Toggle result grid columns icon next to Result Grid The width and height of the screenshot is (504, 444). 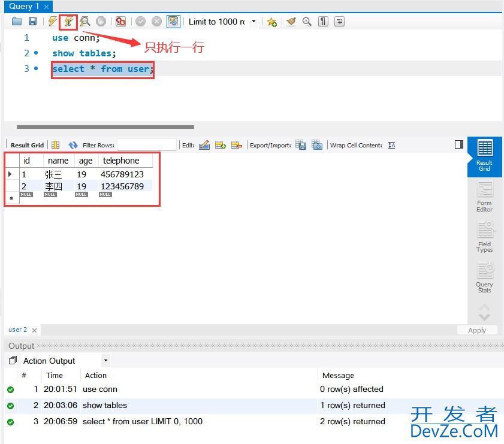[56, 145]
